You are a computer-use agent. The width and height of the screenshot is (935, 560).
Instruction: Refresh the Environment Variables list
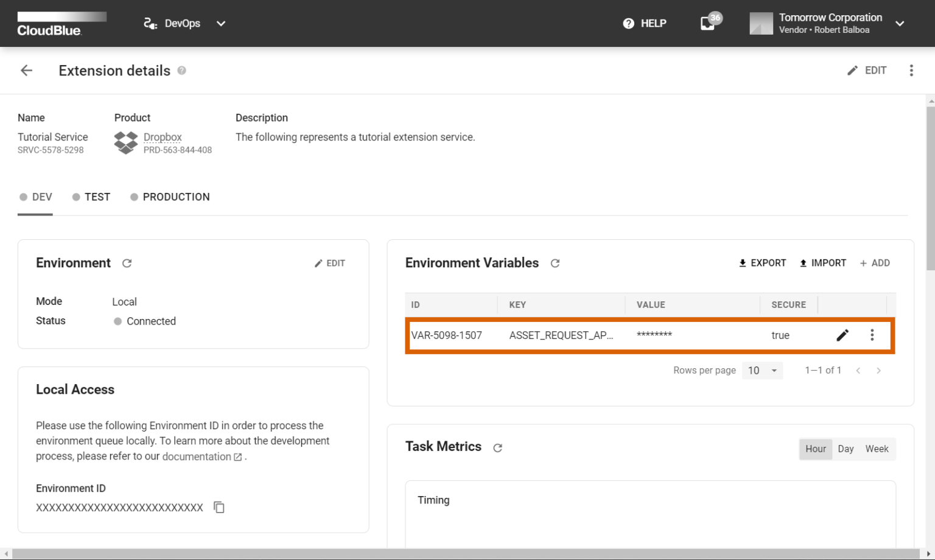click(555, 264)
